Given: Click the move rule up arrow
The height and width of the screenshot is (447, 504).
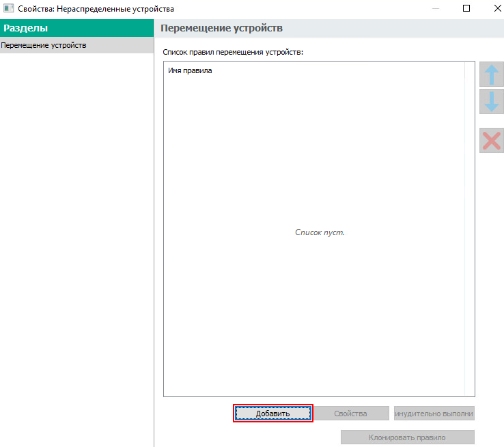Looking at the screenshot, I should (491, 74).
